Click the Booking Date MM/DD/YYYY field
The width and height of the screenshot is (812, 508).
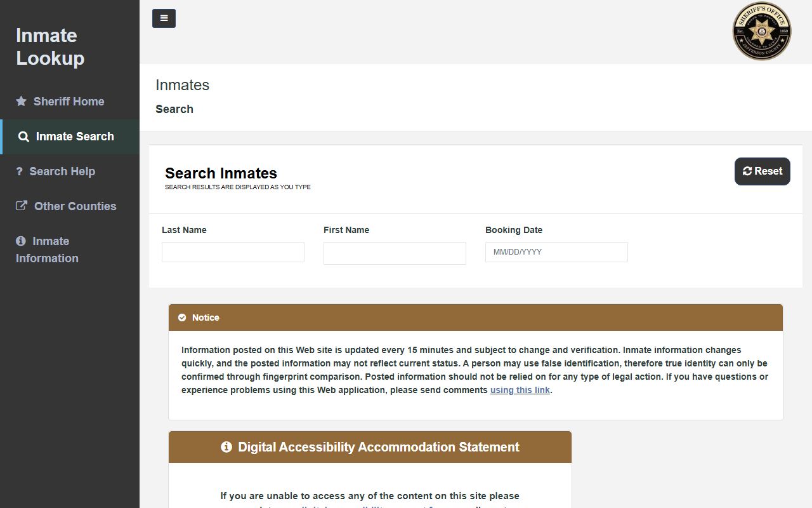[x=556, y=252]
